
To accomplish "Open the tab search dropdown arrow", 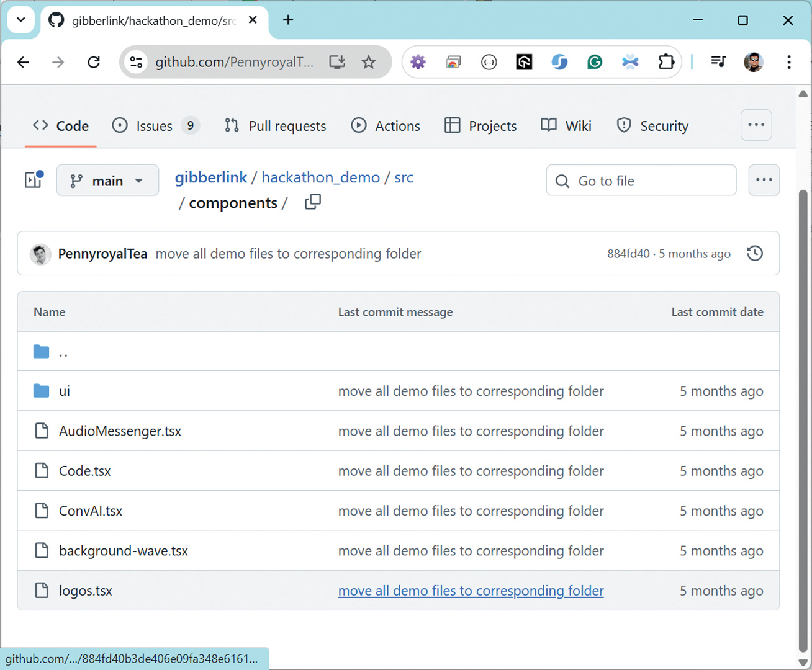I will [x=20, y=20].
